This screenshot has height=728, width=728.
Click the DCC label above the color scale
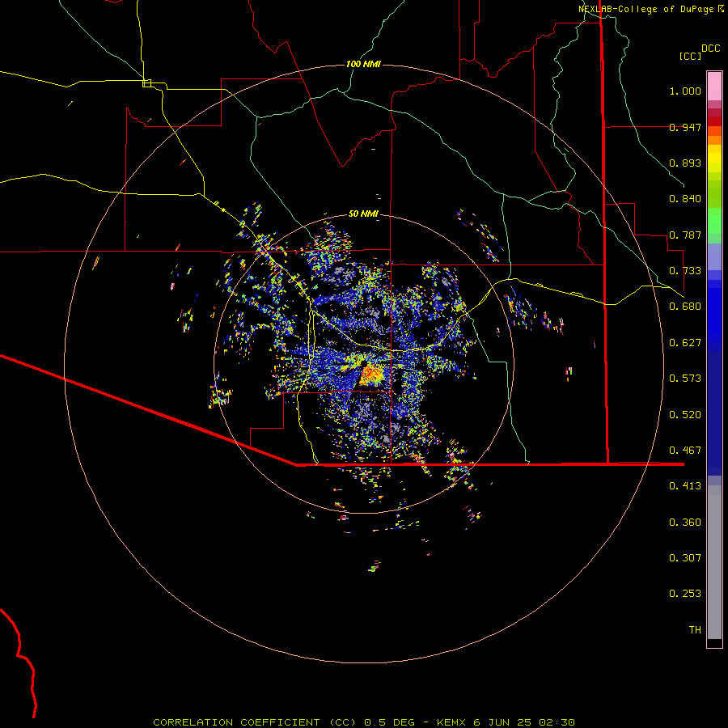pos(711,49)
